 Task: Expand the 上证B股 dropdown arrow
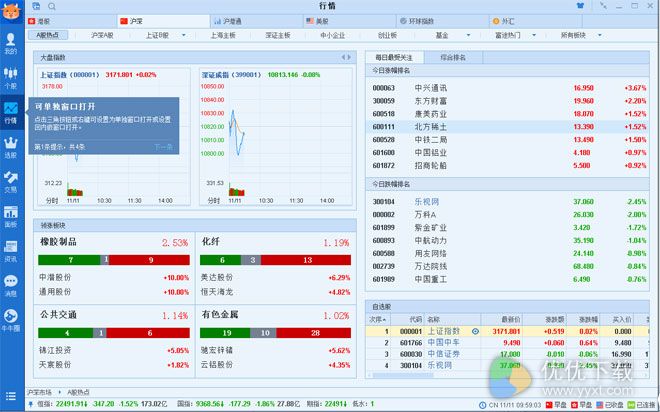[184, 35]
